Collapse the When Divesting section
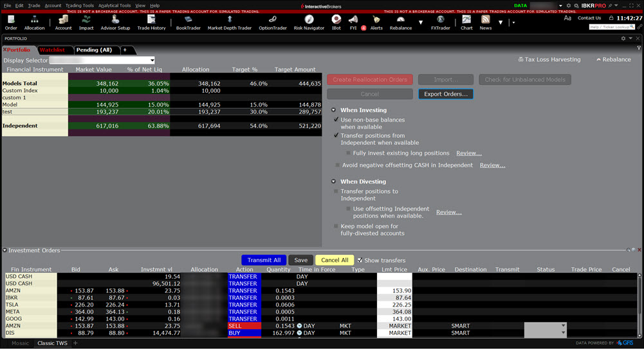The width and height of the screenshot is (644, 349). tap(333, 182)
